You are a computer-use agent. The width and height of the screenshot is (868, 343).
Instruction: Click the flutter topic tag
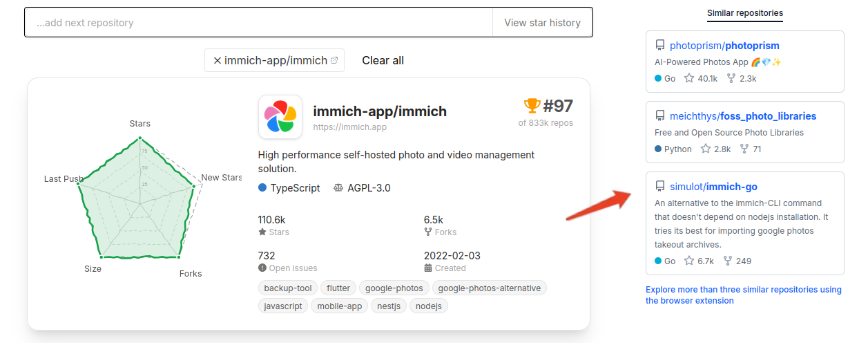pos(338,288)
